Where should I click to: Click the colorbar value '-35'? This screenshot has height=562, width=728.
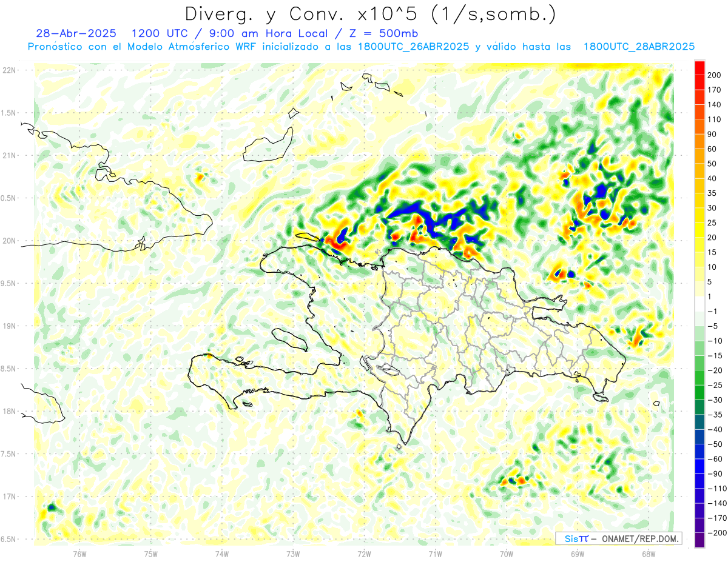pos(715,415)
